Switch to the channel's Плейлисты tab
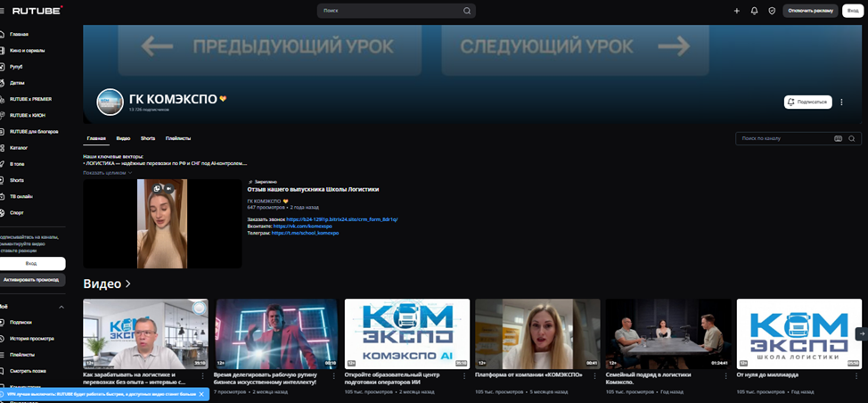Image resolution: width=868 pixels, height=403 pixels. [x=178, y=138]
